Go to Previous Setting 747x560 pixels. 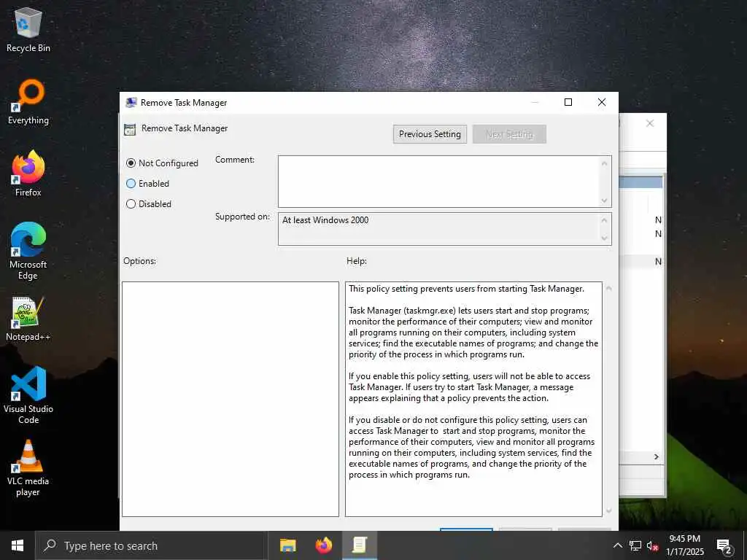[430, 134]
